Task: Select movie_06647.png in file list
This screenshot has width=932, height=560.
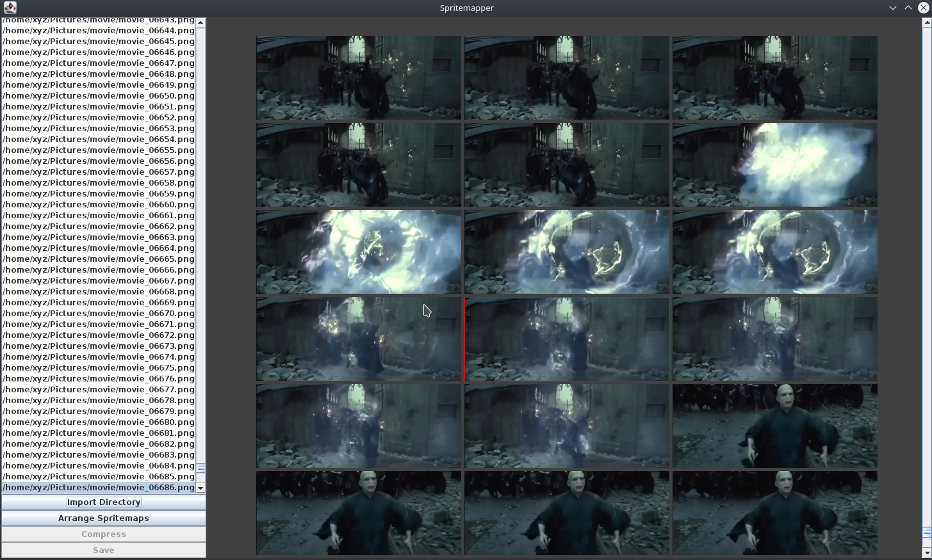Action: pyautogui.click(x=99, y=63)
